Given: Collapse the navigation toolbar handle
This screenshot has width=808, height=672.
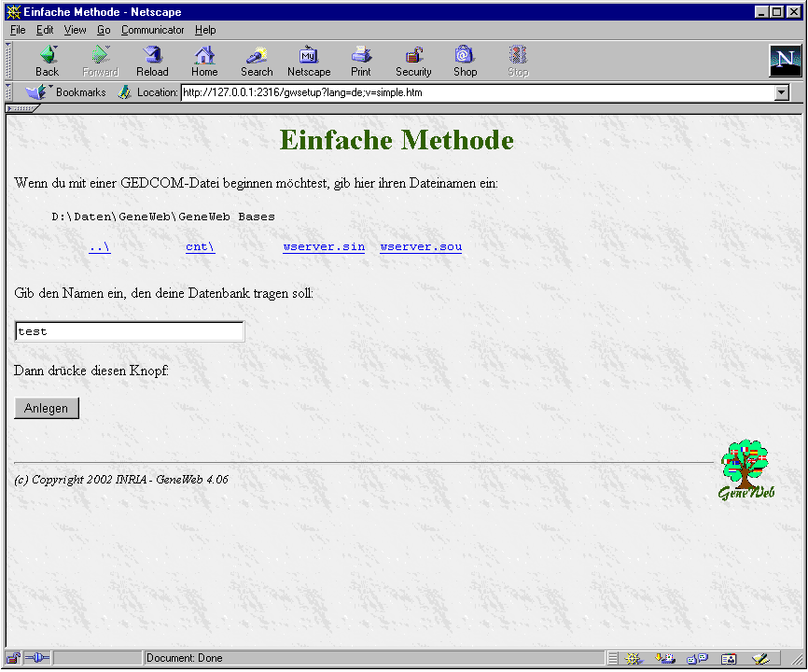Looking at the screenshot, I should point(8,61).
